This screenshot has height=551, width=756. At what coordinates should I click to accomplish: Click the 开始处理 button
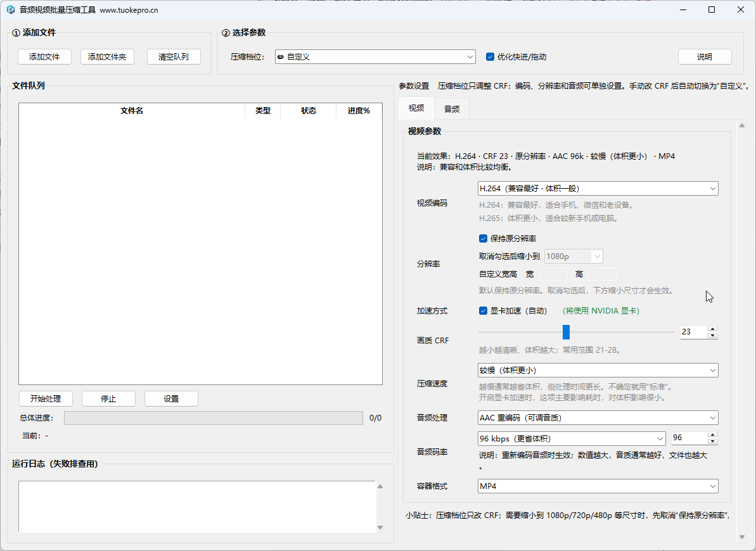point(46,398)
